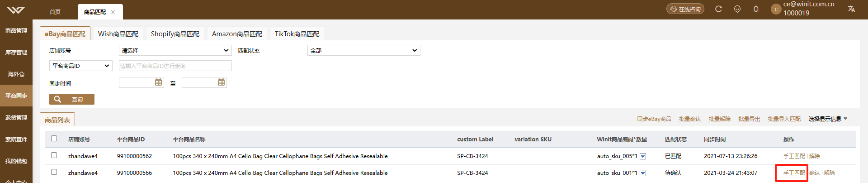This screenshot has height=183, width=868.
Task: Open 在线咨询 online chat
Action: tap(685, 9)
